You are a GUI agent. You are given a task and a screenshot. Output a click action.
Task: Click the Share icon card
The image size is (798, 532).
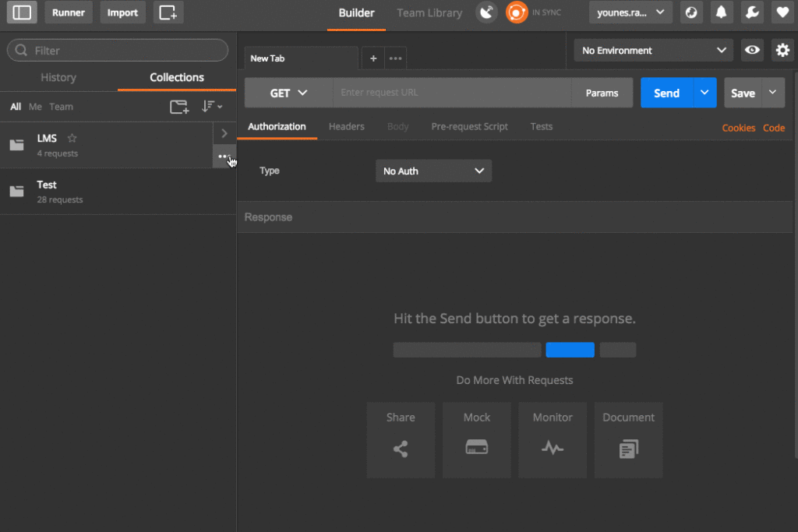401,440
